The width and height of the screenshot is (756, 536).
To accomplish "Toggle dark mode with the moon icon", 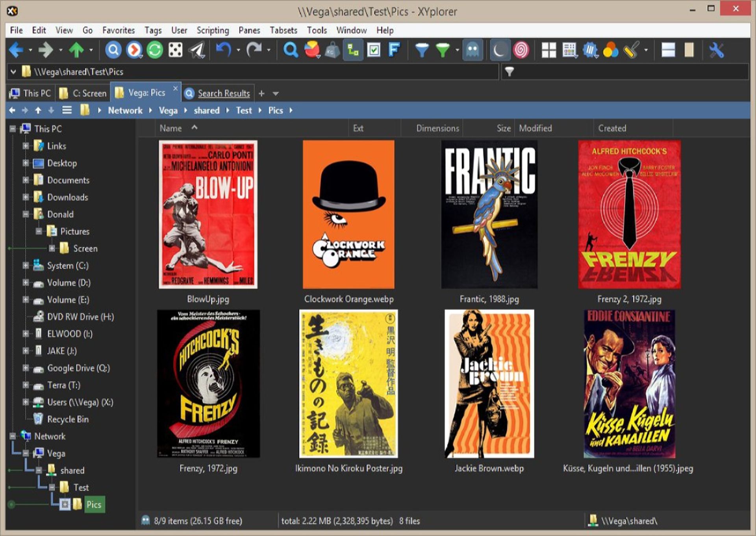I will coord(500,50).
